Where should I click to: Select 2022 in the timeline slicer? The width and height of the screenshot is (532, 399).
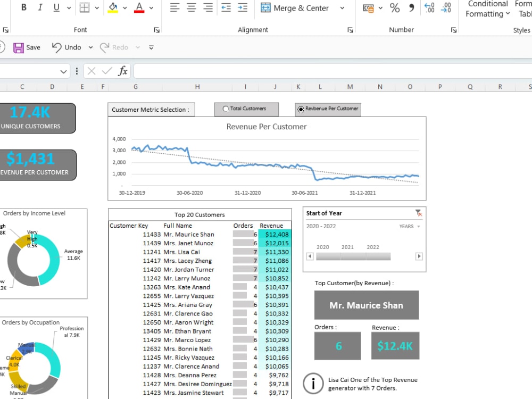378,256
